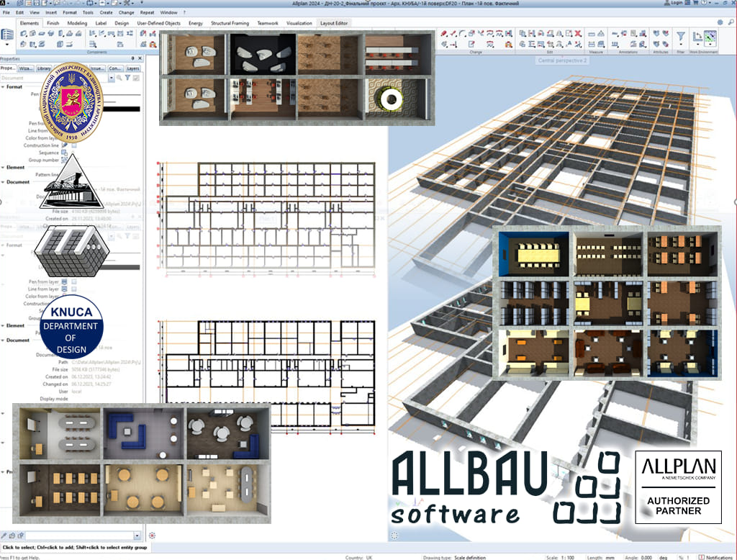Click the red pencil Modify icon in Change group
Screen dimensions: 737x560
443,33
